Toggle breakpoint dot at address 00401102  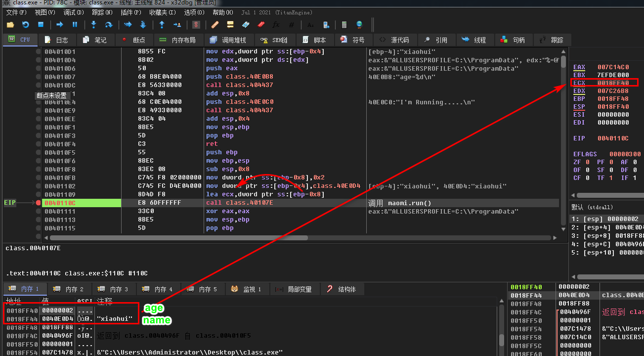pos(39,186)
